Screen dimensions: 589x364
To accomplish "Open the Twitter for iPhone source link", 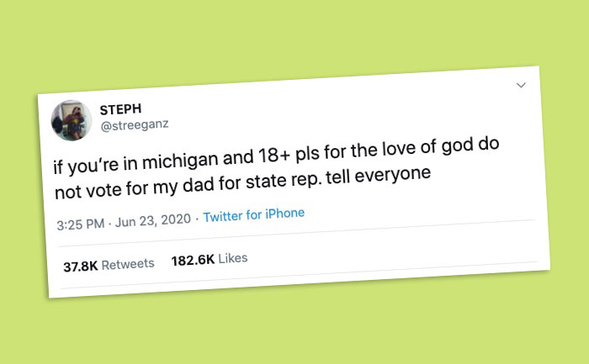I will click(x=253, y=214).
